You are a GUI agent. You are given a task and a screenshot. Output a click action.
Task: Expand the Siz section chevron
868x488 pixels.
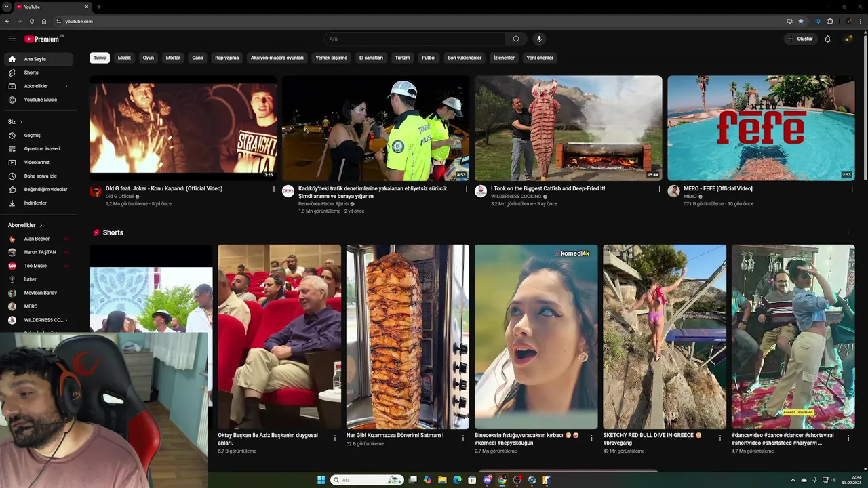click(21, 122)
